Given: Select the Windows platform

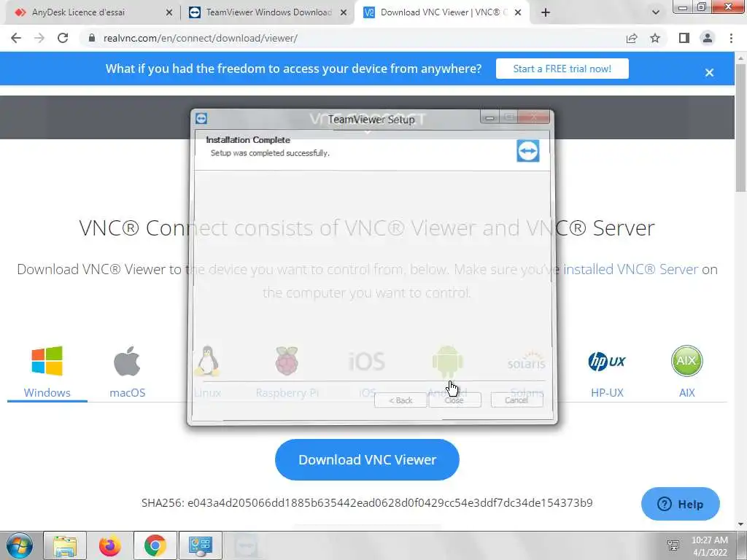Looking at the screenshot, I should point(47,373).
